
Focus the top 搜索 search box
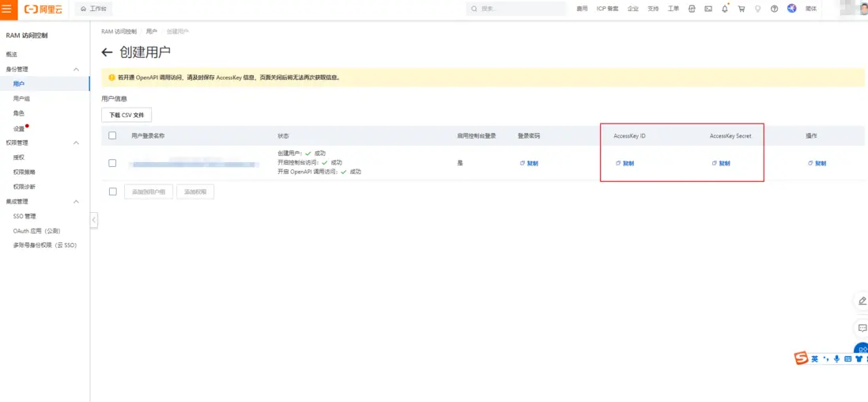coord(516,9)
